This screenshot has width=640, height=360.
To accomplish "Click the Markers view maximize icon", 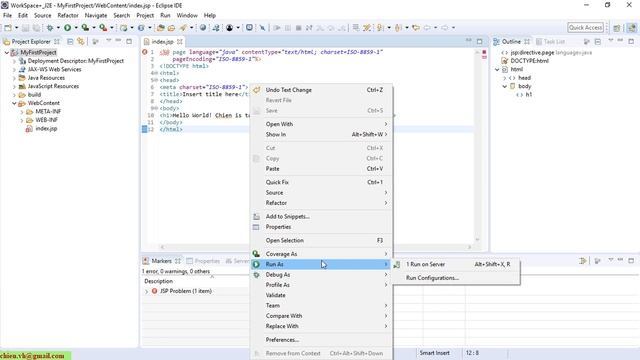I will pos(631,260).
